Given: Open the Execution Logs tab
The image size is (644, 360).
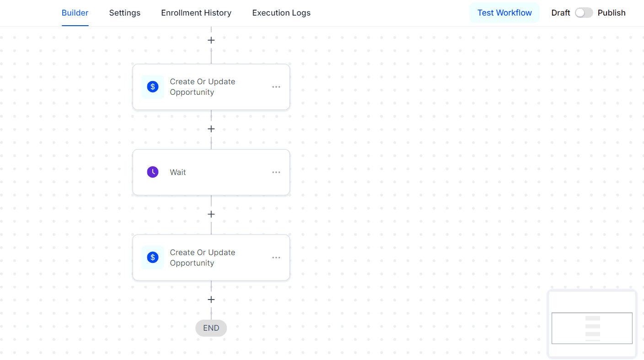Looking at the screenshot, I should pyautogui.click(x=281, y=13).
